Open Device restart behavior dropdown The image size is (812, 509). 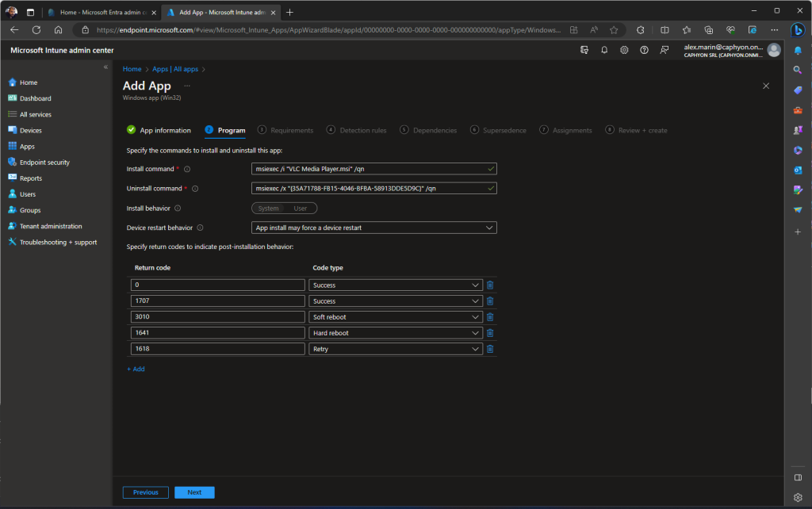coord(374,228)
